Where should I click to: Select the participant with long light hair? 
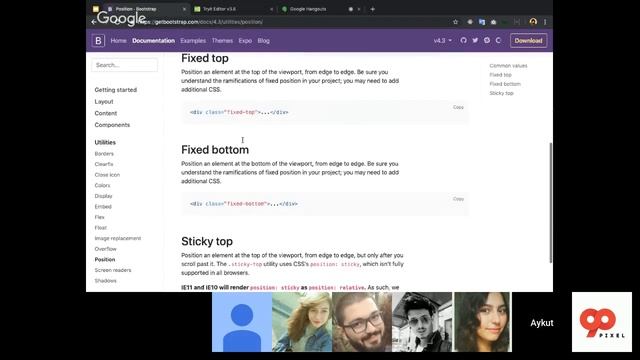pos(302,322)
